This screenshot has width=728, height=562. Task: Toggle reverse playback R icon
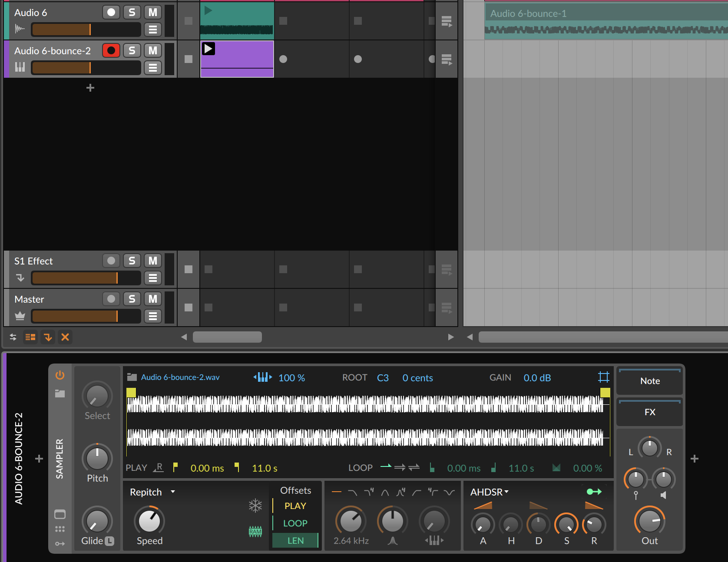click(x=158, y=467)
